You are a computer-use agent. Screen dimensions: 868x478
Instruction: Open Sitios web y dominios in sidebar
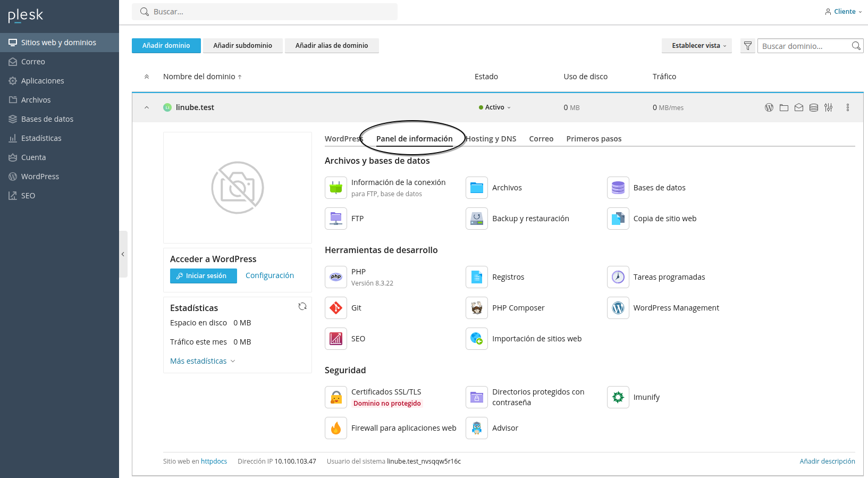pos(60,43)
